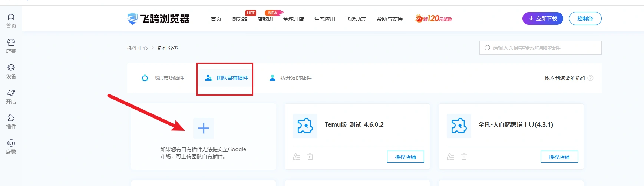This screenshot has width=644, height=186.
Task: Switch to 团队自有插件 tab
Action: click(x=227, y=78)
